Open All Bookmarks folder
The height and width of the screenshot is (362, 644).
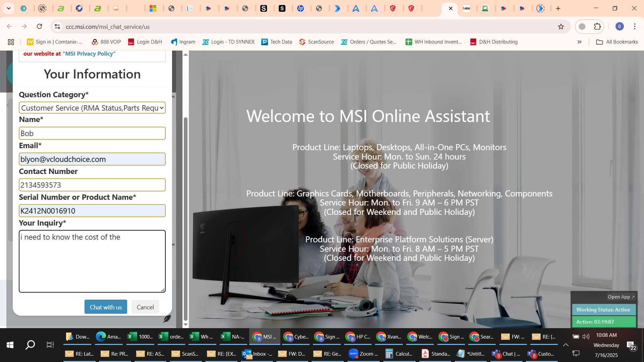[617, 42]
